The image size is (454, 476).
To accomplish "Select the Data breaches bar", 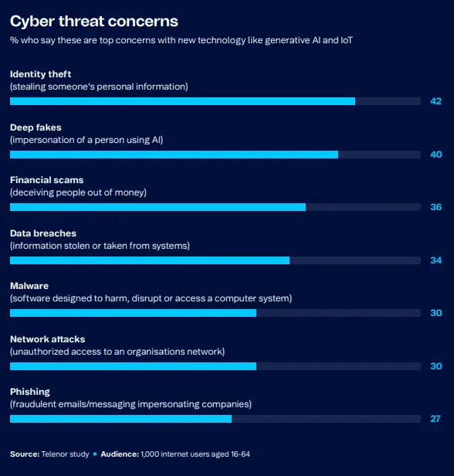I will pos(215,260).
